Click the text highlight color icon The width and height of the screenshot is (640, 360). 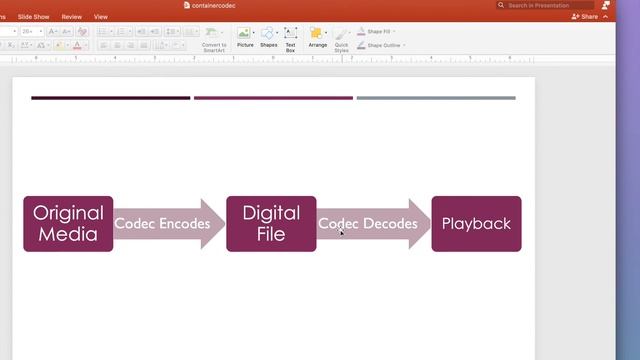[x=58, y=45]
